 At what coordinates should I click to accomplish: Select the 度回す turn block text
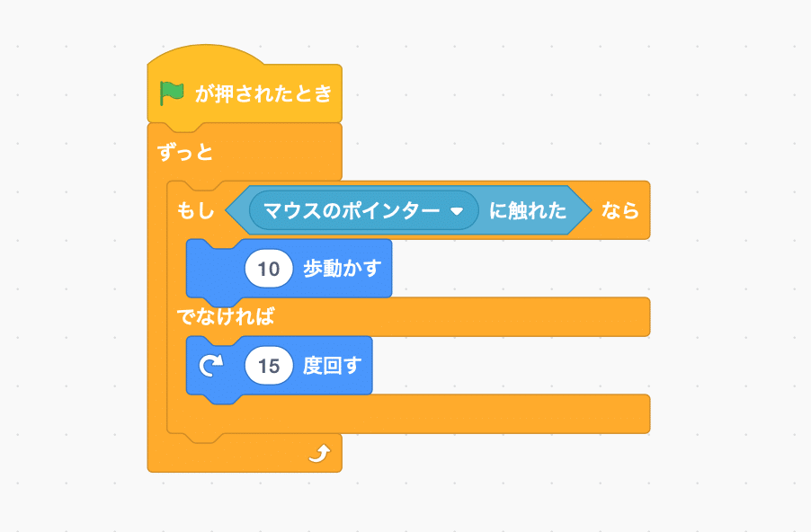[x=332, y=366]
